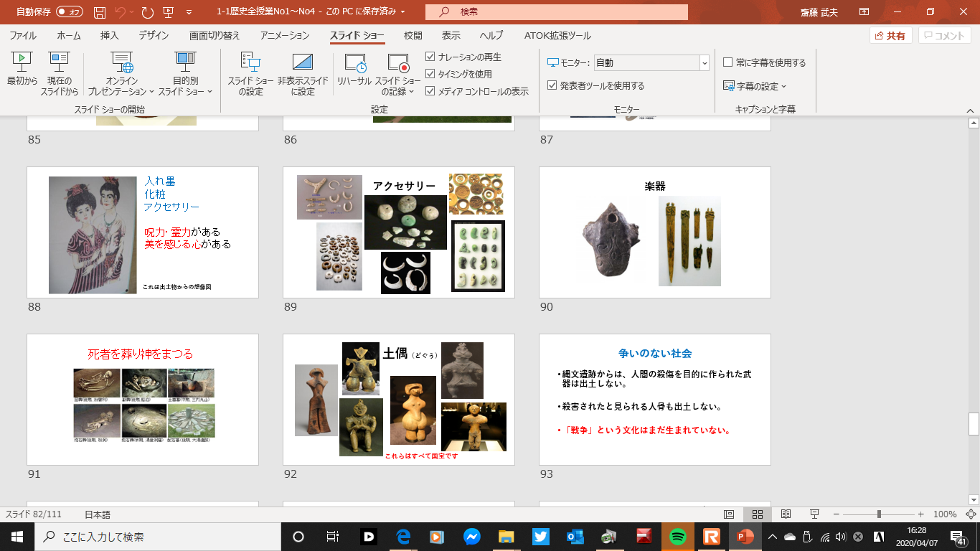Open Customize Quick Access Toolbar dropdown
This screenshot has width=980, height=551.
(x=189, y=12)
